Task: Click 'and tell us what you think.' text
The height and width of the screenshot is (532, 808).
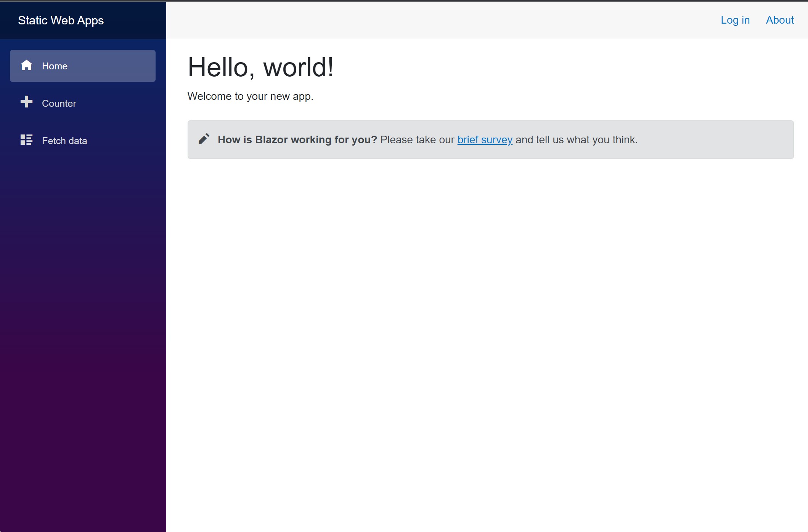Action: point(577,140)
